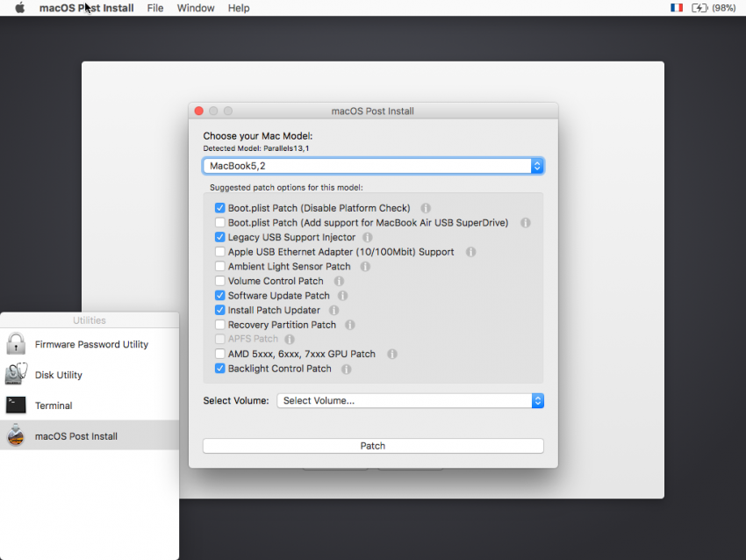Show info for Disable Platform Check patch

point(426,208)
